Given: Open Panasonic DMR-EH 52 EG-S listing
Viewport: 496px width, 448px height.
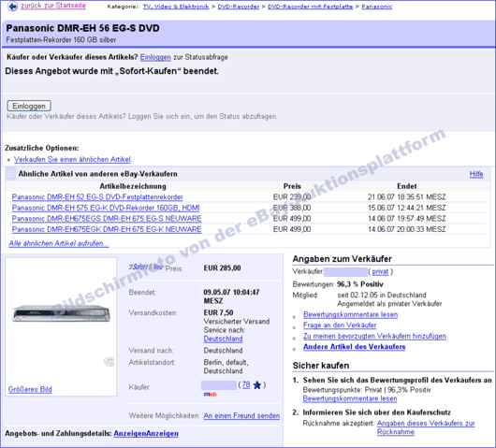Looking at the screenshot, I should tap(97, 197).
